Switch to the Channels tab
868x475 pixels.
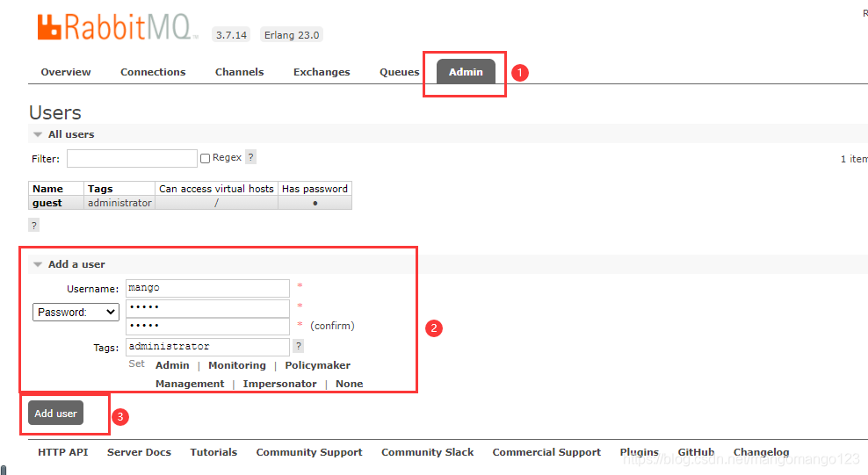[x=239, y=72]
